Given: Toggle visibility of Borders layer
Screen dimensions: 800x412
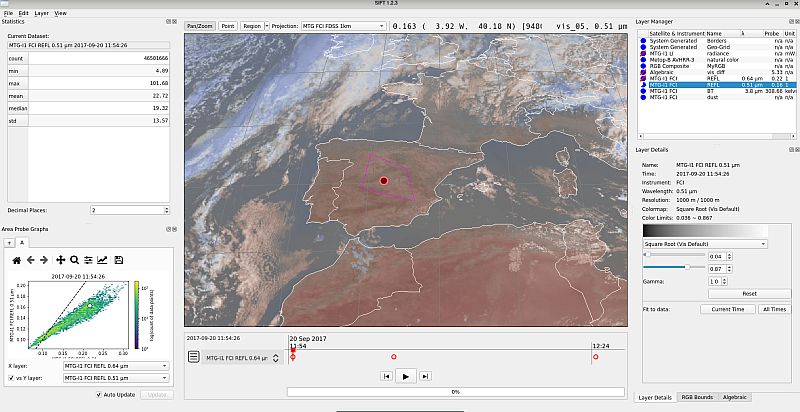Looking at the screenshot, I should [x=643, y=41].
